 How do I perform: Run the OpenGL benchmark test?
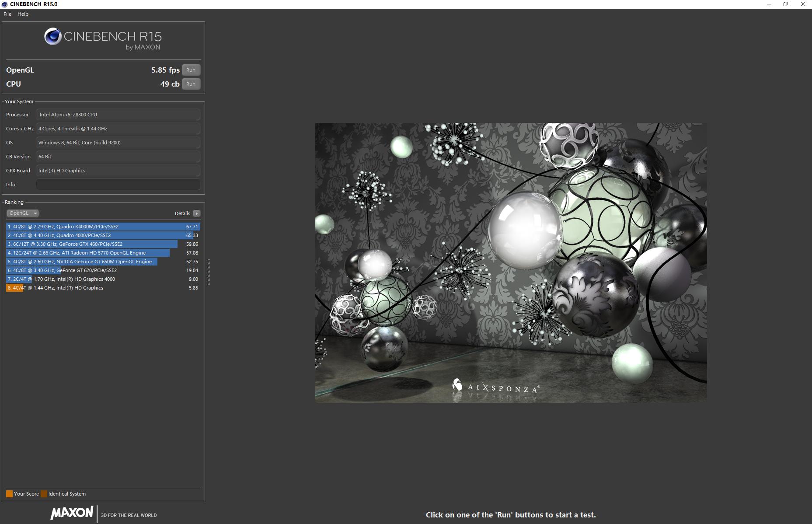tap(191, 70)
